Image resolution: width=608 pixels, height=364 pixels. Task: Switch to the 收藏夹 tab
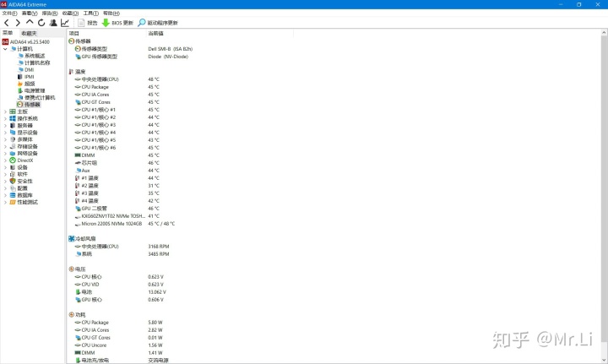click(x=29, y=33)
